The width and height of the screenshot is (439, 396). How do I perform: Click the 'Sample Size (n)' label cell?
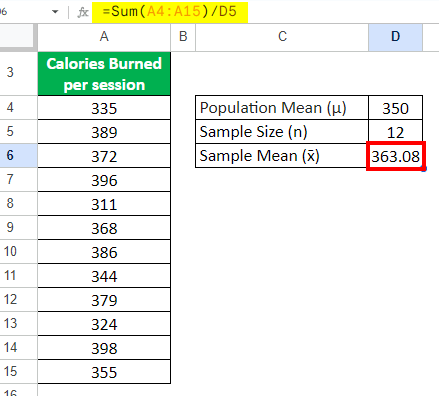[x=282, y=132]
